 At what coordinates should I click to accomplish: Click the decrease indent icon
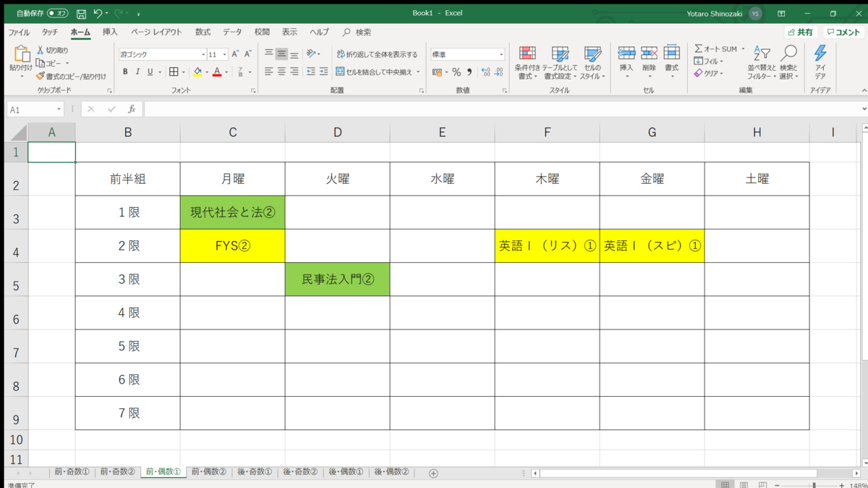coord(311,72)
